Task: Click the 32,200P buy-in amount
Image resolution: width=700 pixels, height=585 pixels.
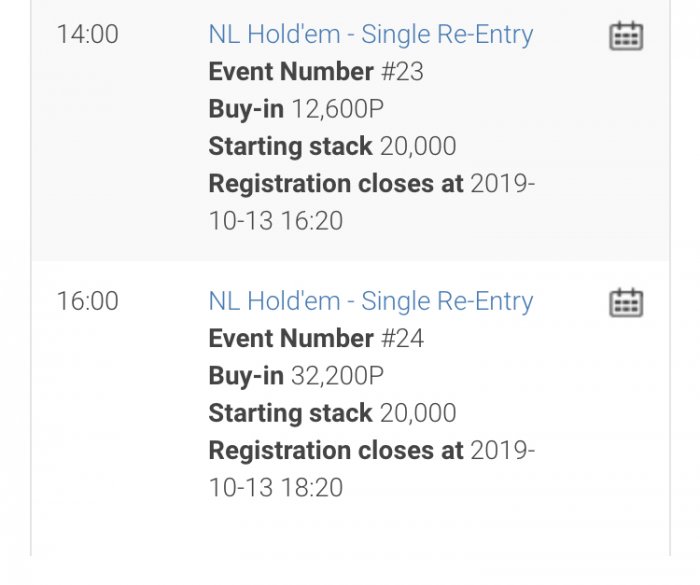Action: (x=337, y=376)
